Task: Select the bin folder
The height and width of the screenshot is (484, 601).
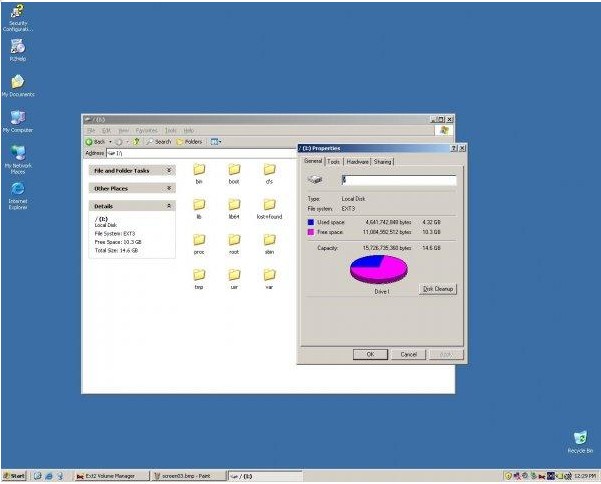Action: pyautogui.click(x=199, y=173)
